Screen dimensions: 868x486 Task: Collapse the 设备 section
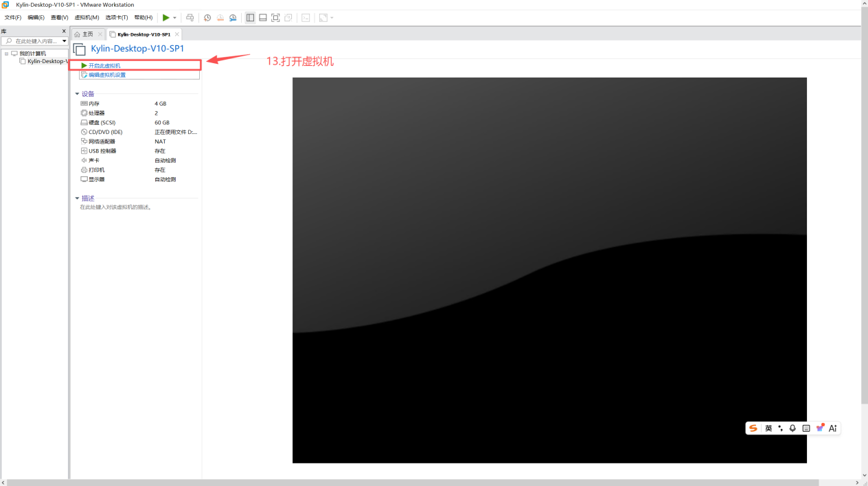click(77, 94)
